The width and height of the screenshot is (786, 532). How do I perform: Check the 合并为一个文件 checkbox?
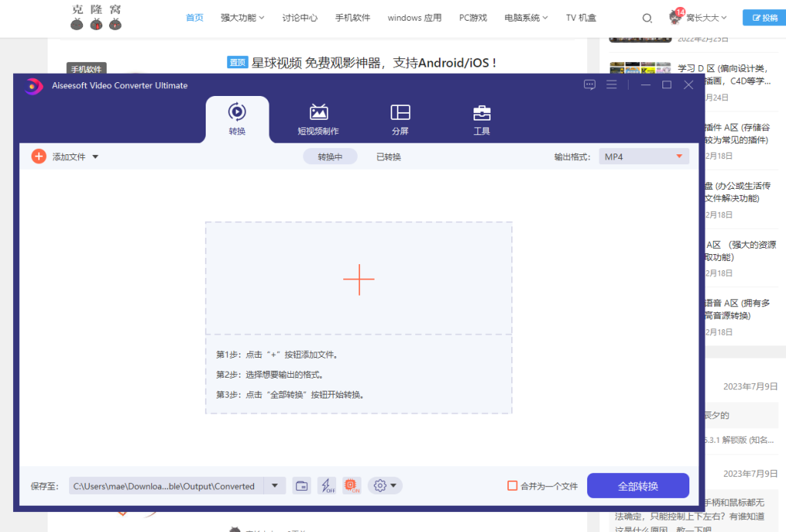pos(512,486)
